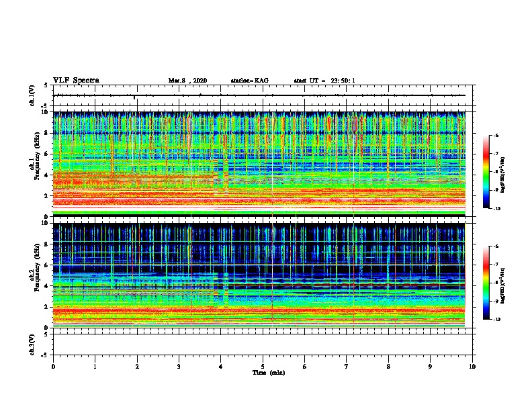532x411 pixels.
Task: Click the ch.1 "Frequency (kHz)" axis label
Action: pyautogui.click(x=37, y=156)
